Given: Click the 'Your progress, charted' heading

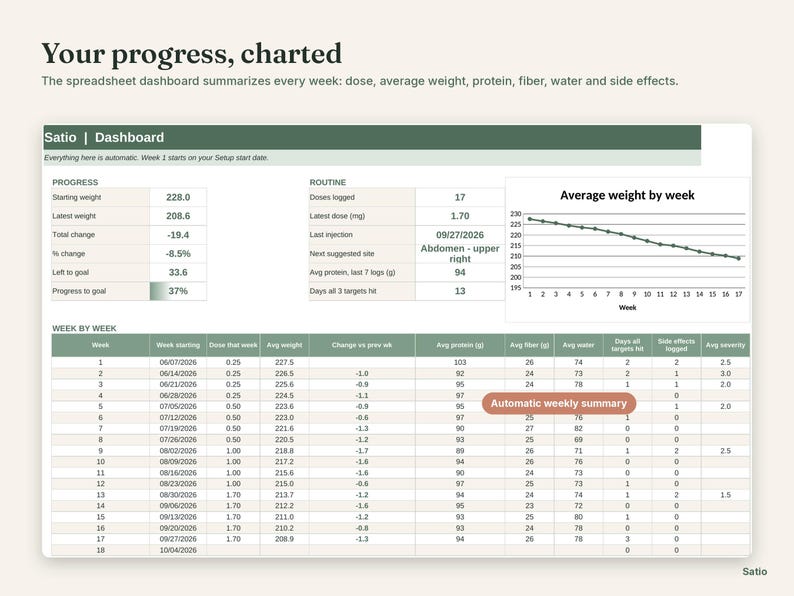Looking at the screenshot, I should pos(191,54).
